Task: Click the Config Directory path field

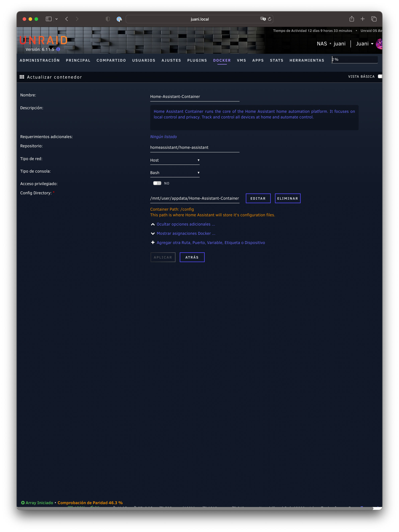Action: point(195,198)
